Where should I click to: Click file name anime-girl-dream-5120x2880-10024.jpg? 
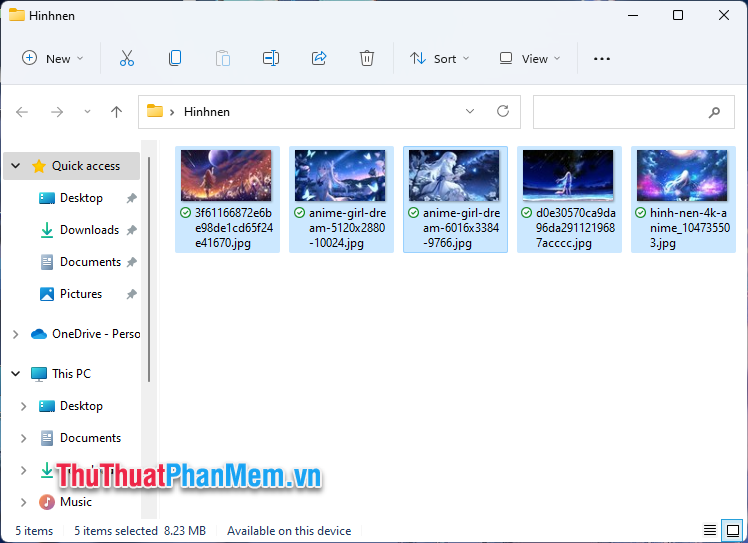coord(347,228)
